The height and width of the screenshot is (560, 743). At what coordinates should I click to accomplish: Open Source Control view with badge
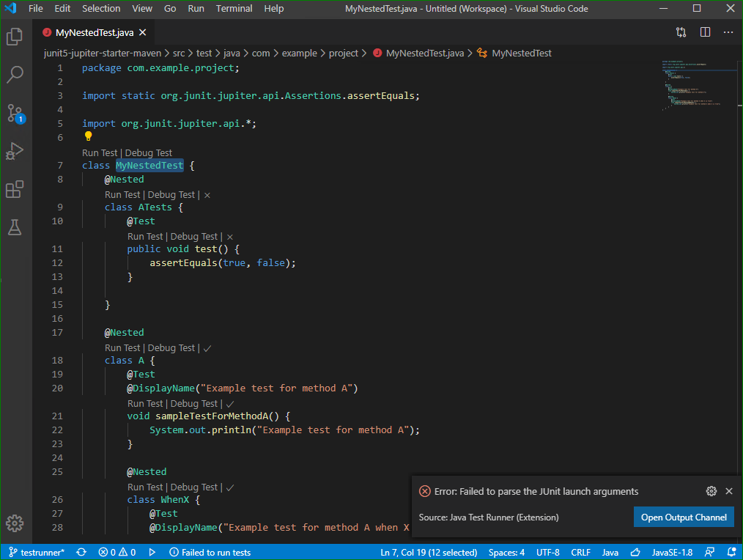15,114
